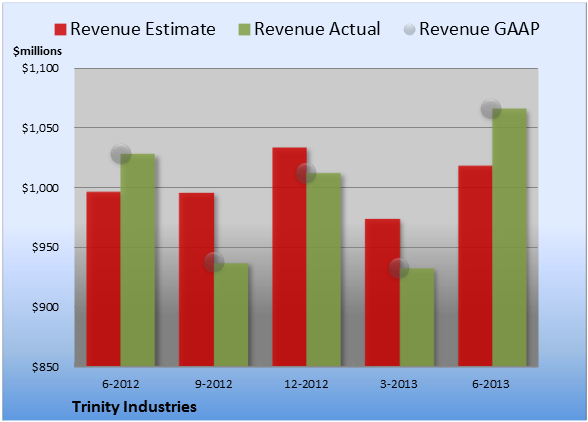Select the green actual bar for 6-2012
This screenshot has height=422, width=588.
click(138, 260)
